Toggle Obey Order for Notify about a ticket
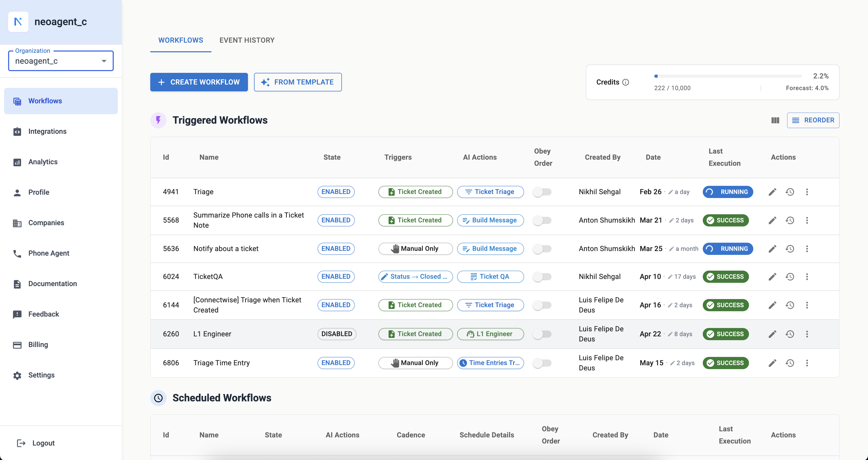868x460 pixels. 542,249
